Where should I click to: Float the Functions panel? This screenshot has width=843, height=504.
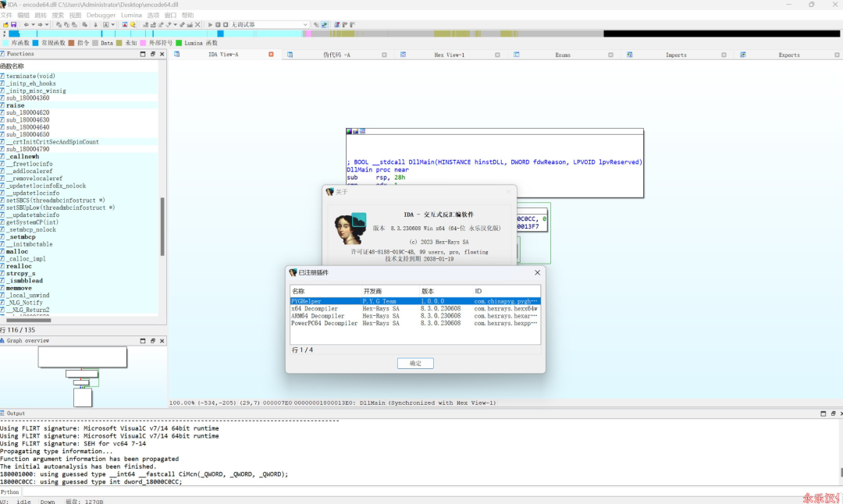click(x=153, y=55)
